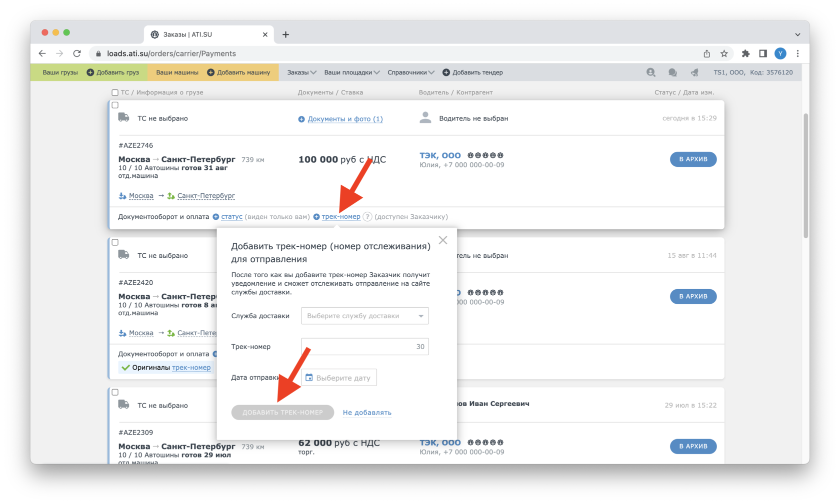Open the question mark help near трек-номер
The width and height of the screenshot is (840, 504).
click(x=367, y=217)
